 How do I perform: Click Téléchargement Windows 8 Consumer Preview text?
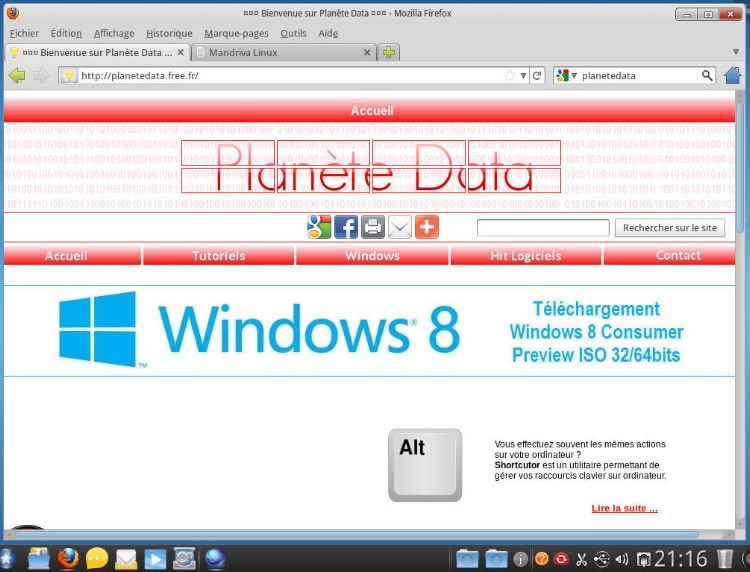tap(596, 332)
